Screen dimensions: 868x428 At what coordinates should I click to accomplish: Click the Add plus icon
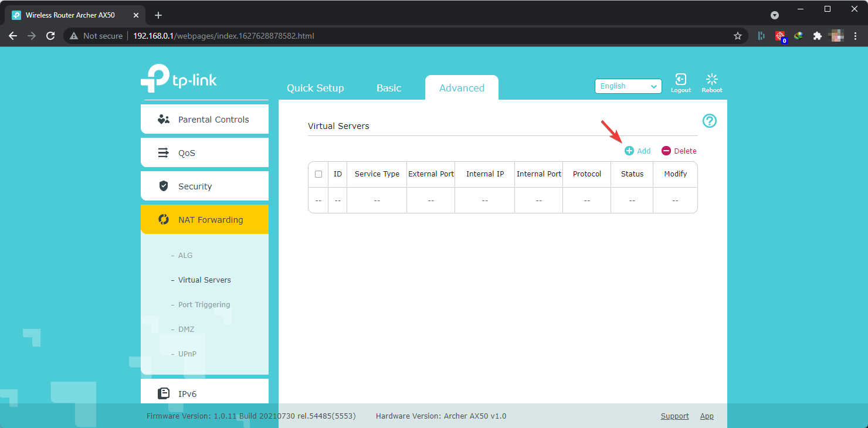click(629, 151)
